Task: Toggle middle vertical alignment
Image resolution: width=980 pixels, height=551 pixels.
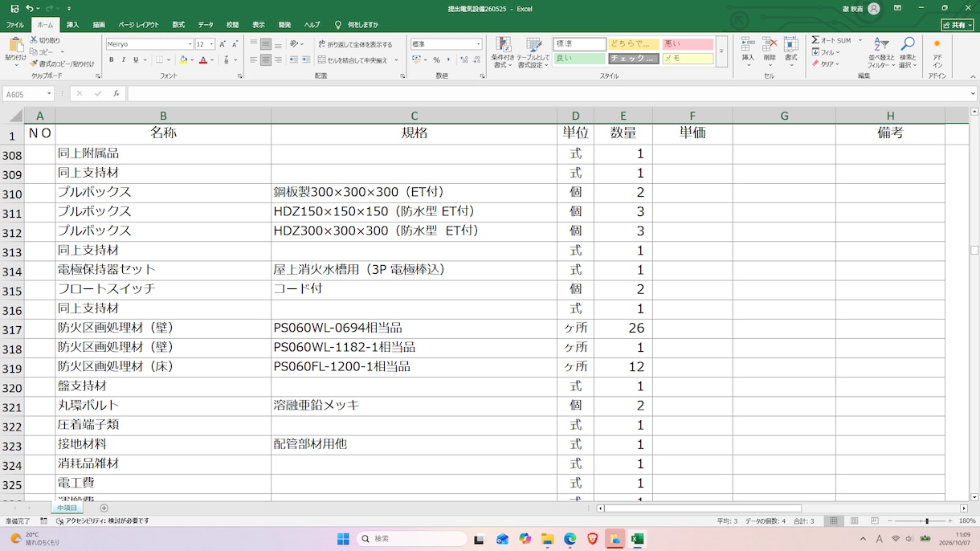Action: click(266, 44)
